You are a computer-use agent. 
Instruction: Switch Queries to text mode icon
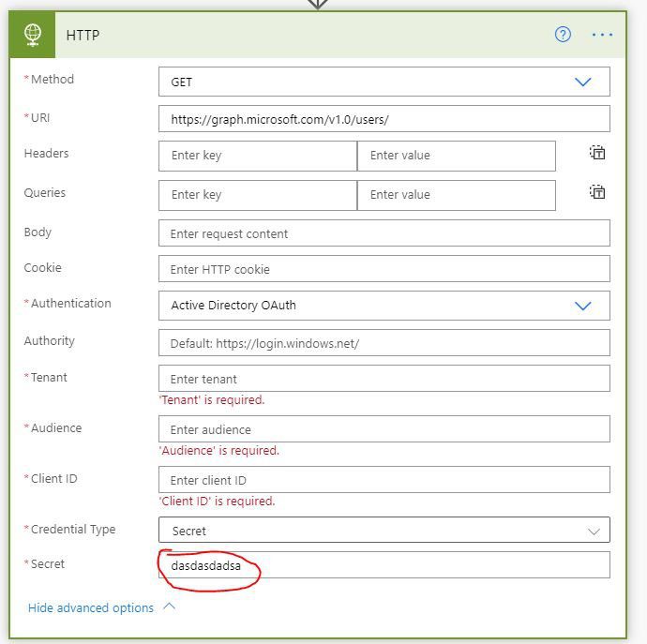click(597, 192)
